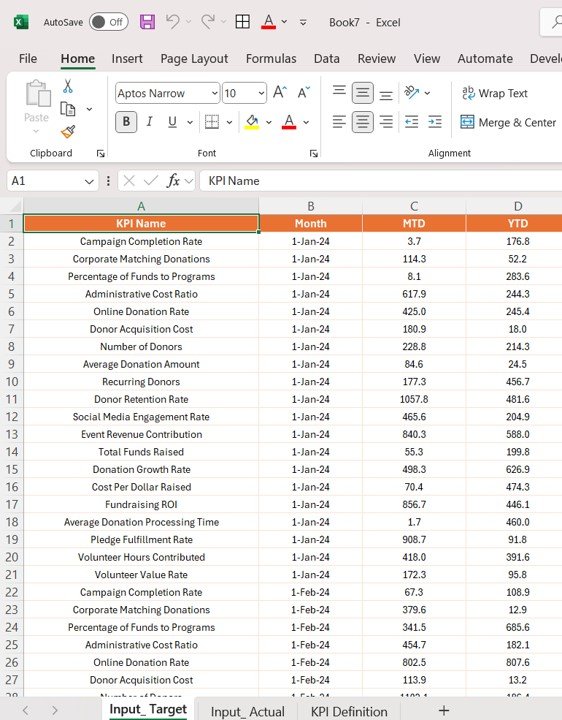Redo the last action
562x720 pixels.
click(208, 21)
